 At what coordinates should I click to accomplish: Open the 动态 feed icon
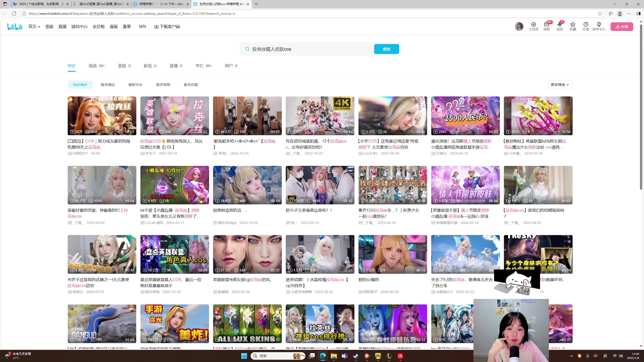pos(560,26)
